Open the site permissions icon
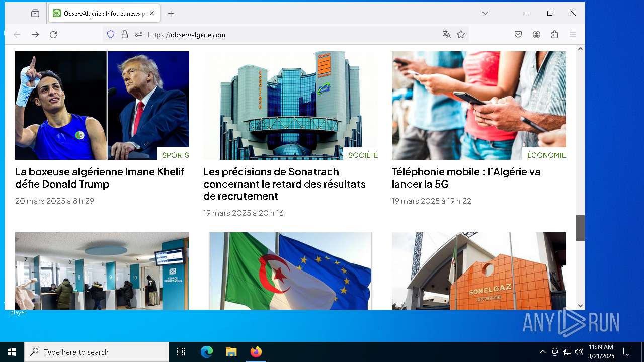The width and height of the screenshot is (644, 362). tap(139, 35)
